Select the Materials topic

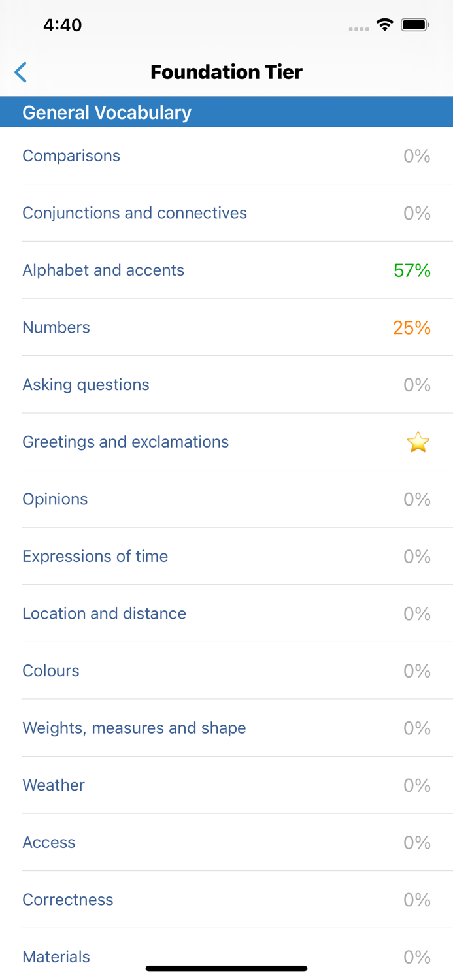(56, 956)
